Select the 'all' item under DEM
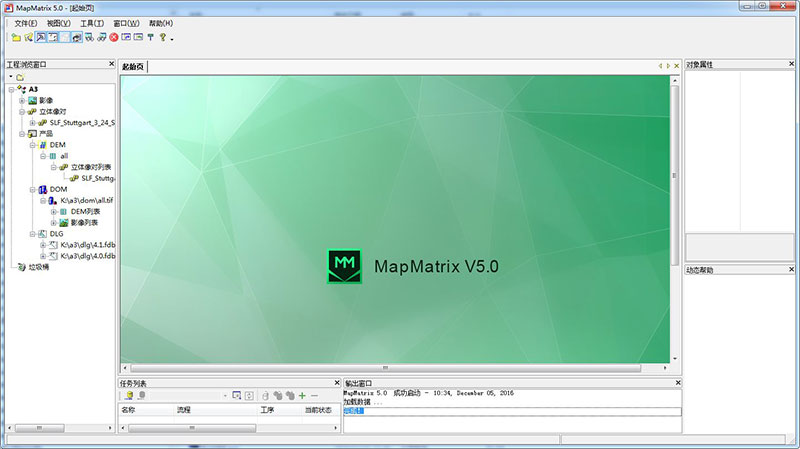Viewport: 800px width, 449px height. coord(64,156)
